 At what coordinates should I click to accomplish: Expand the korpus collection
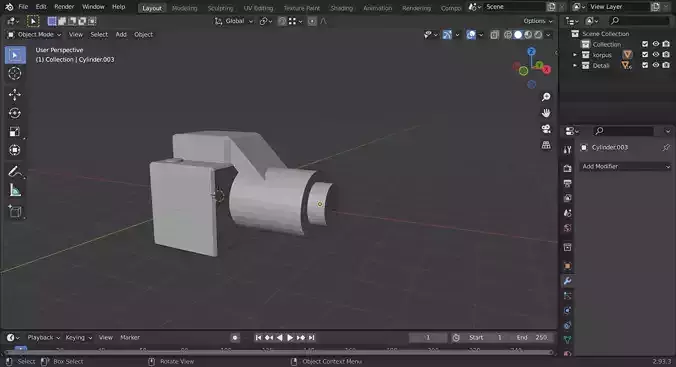pos(575,55)
